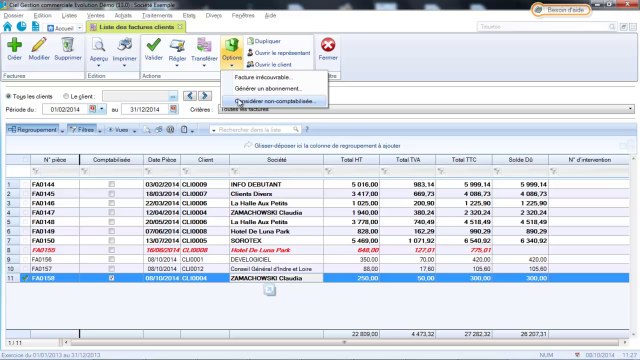Open the Accueil tab dropdown arrow
Screen dimensions: 640x360
point(80,28)
